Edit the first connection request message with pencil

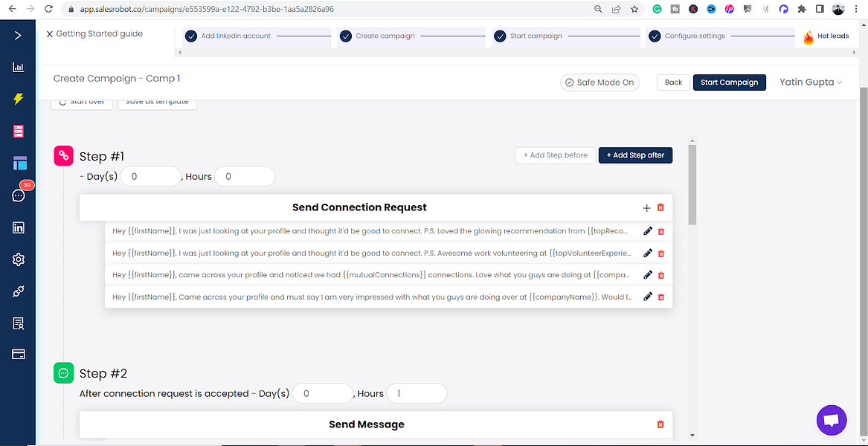pos(648,231)
